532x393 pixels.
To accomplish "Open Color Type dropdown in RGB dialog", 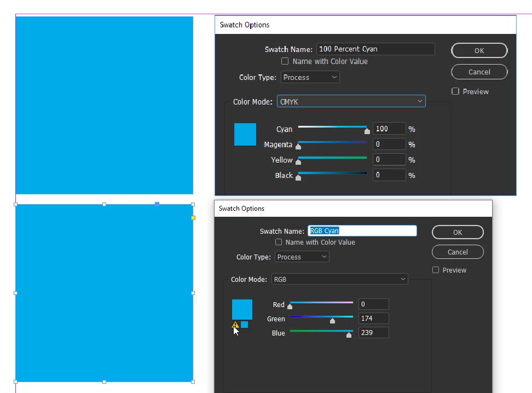I will click(x=302, y=257).
